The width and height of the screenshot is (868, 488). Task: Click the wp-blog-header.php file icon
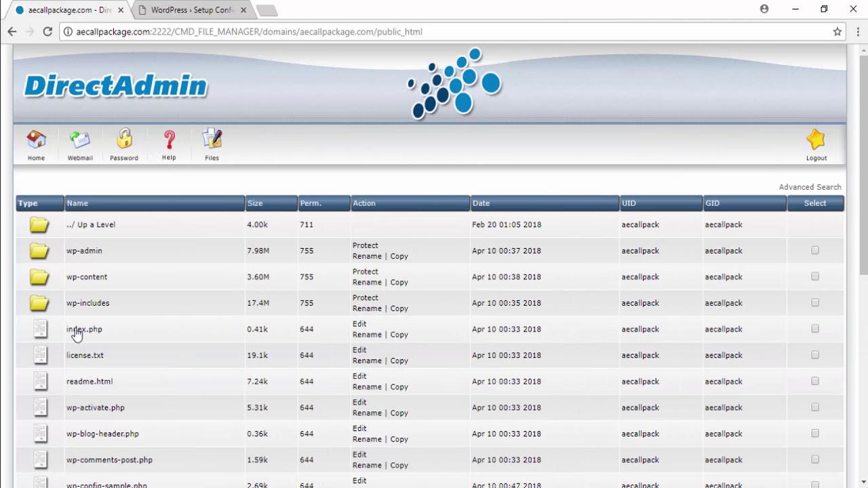pyautogui.click(x=41, y=434)
